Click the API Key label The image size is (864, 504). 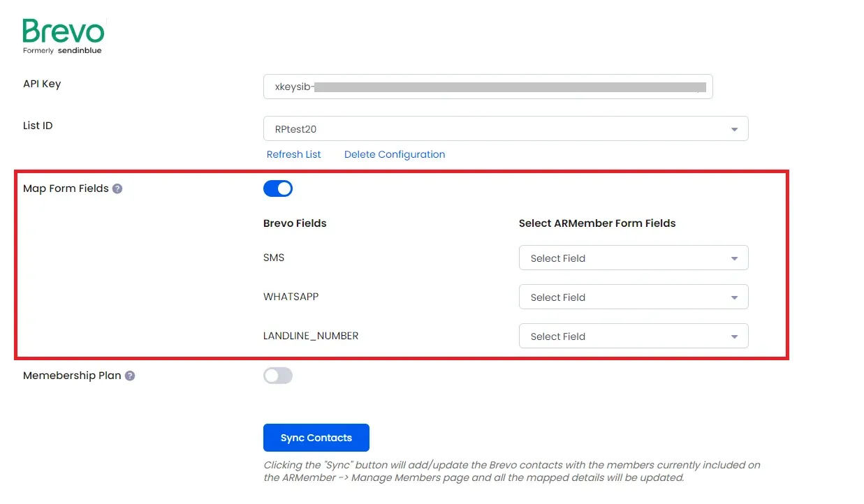tap(42, 84)
